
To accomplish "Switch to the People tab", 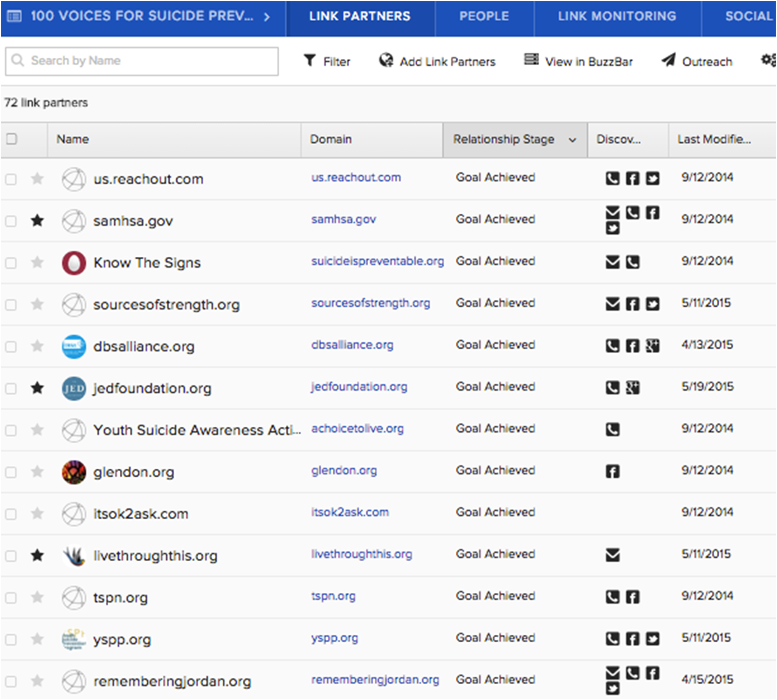I will [x=484, y=16].
